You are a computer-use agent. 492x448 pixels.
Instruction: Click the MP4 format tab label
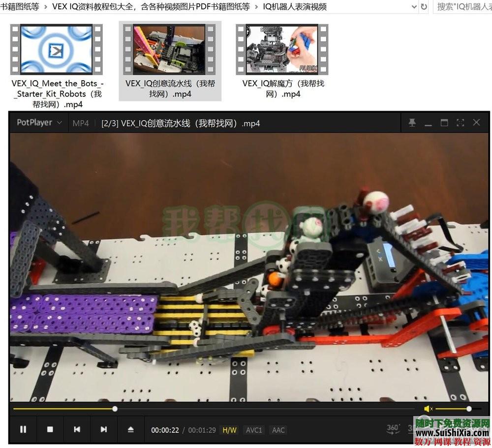click(x=81, y=123)
